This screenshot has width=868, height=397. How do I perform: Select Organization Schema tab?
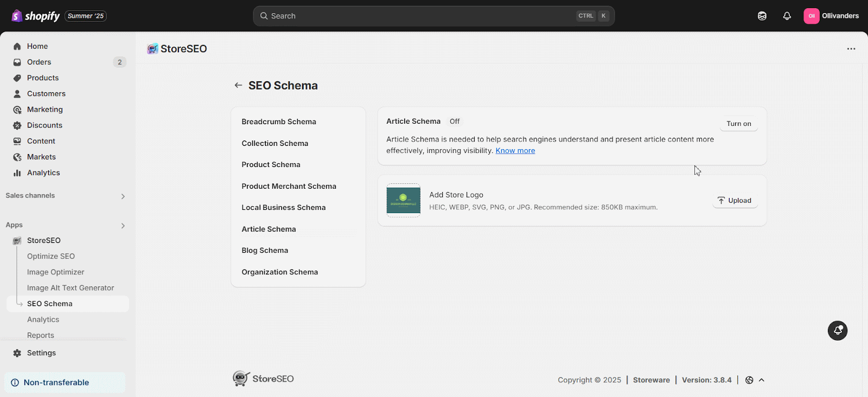coord(298,272)
